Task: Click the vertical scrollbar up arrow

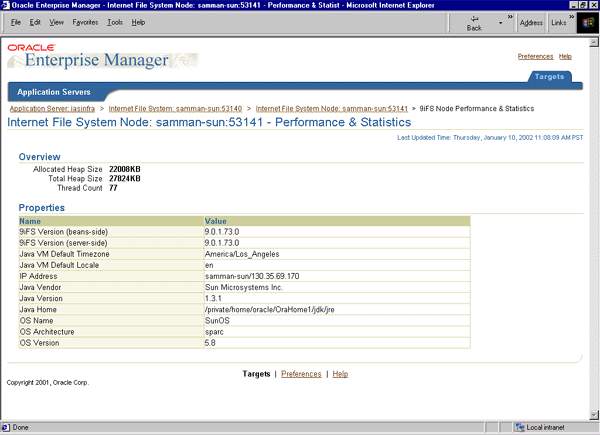Action: point(594,42)
